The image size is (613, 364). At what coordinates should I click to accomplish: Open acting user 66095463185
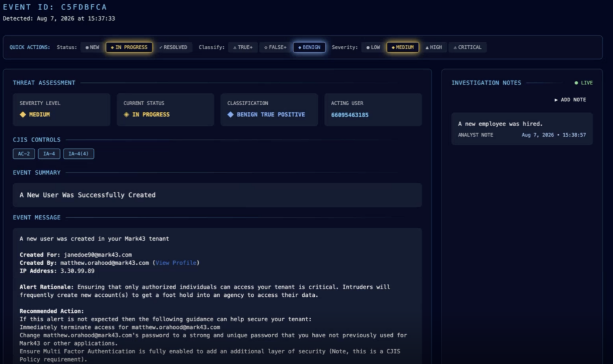[x=349, y=115]
